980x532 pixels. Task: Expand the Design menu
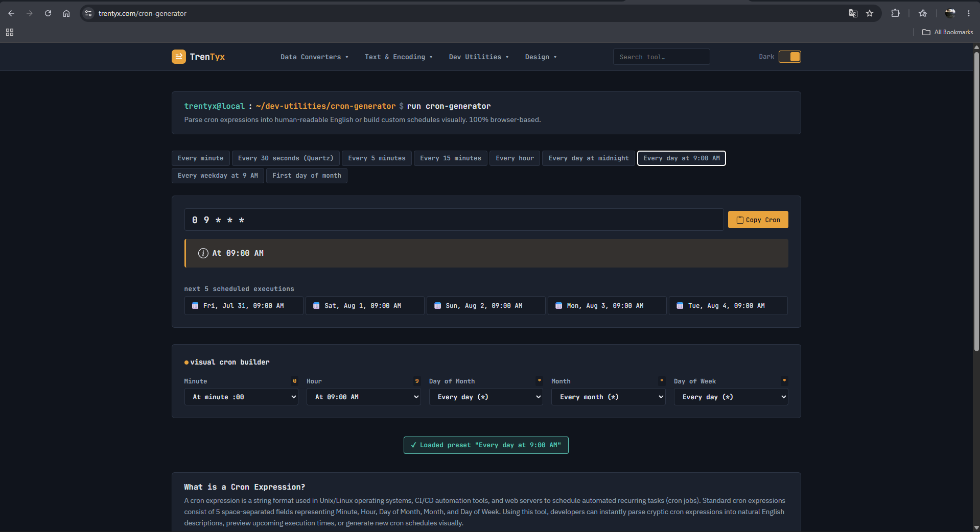point(541,57)
